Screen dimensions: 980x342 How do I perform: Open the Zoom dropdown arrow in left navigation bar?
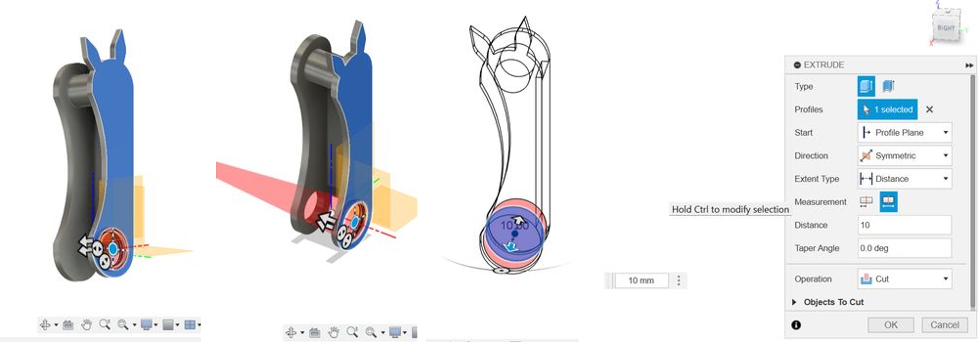point(134,325)
